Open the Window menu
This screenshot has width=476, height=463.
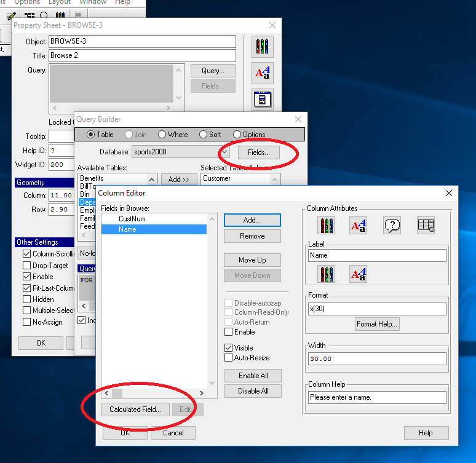point(93,2)
